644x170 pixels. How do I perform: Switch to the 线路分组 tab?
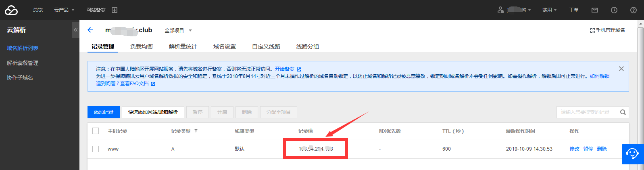point(308,46)
